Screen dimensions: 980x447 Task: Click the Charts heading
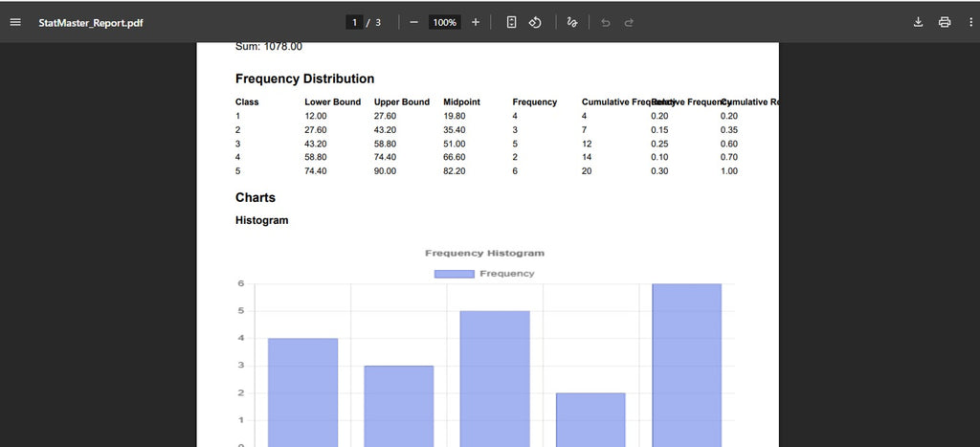click(x=256, y=197)
